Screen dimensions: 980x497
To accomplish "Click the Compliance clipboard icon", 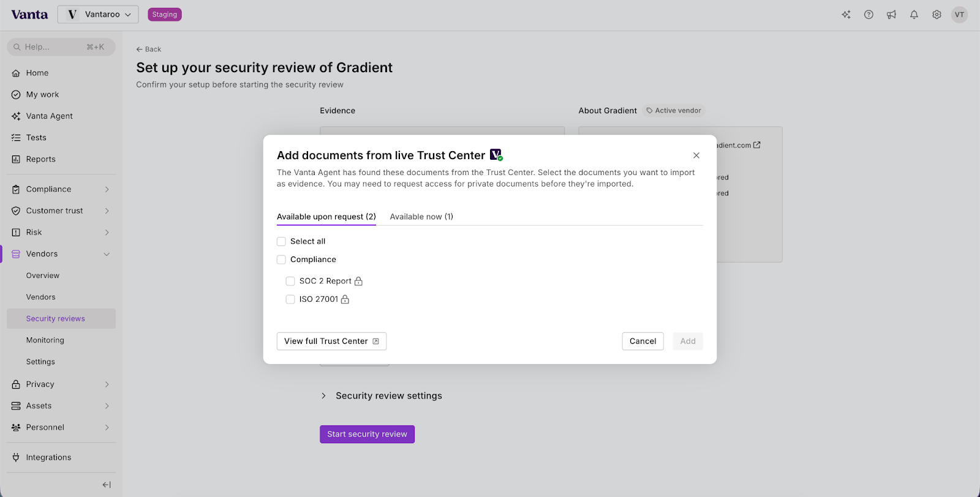I will pos(16,190).
